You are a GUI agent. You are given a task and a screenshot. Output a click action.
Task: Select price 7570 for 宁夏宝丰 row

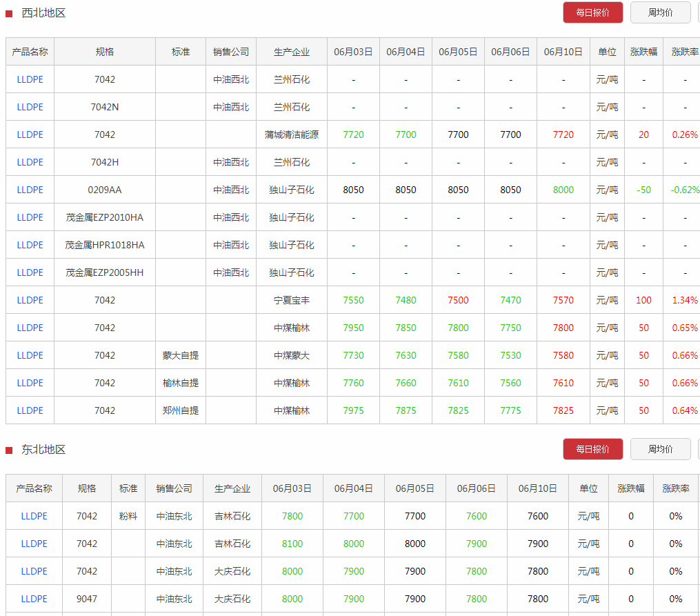click(563, 300)
